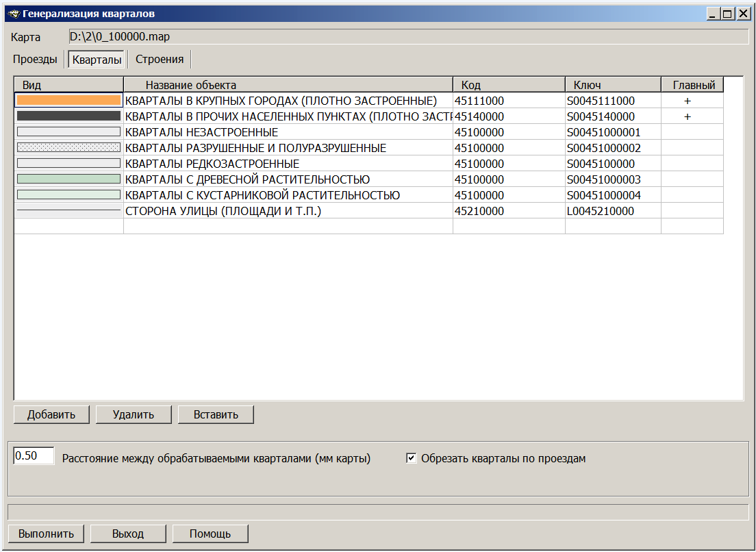Toggle the Главный plus for code 45111000
The image size is (756, 552).
[x=688, y=101]
